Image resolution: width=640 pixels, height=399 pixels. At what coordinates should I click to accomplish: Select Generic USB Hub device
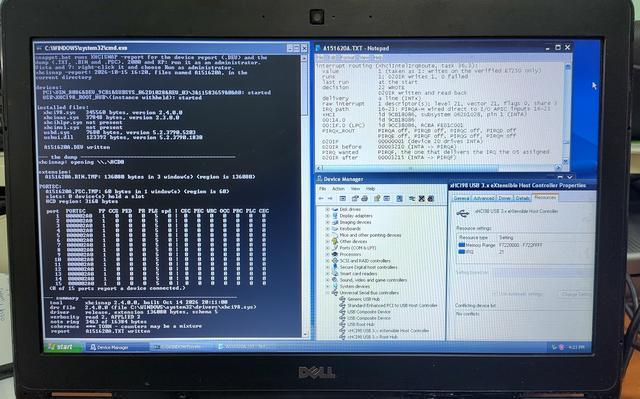364,299
